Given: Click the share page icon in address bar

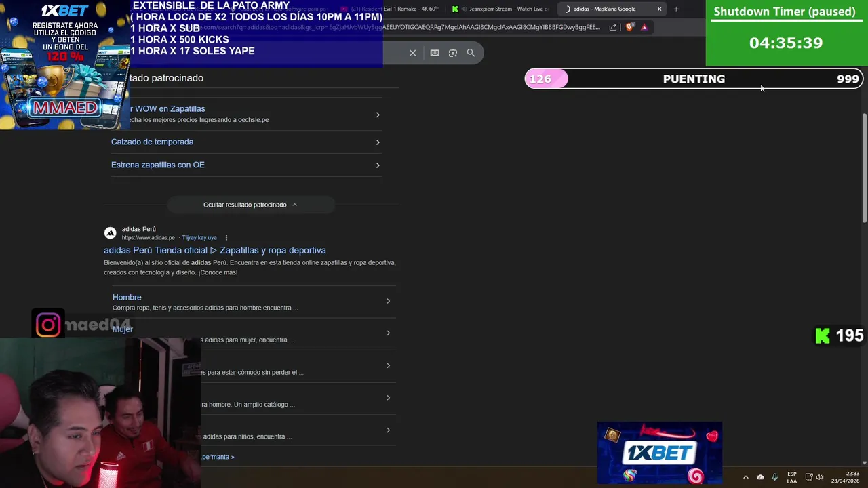Looking at the screenshot, I should pyautogui.click(x=613, y=27).
